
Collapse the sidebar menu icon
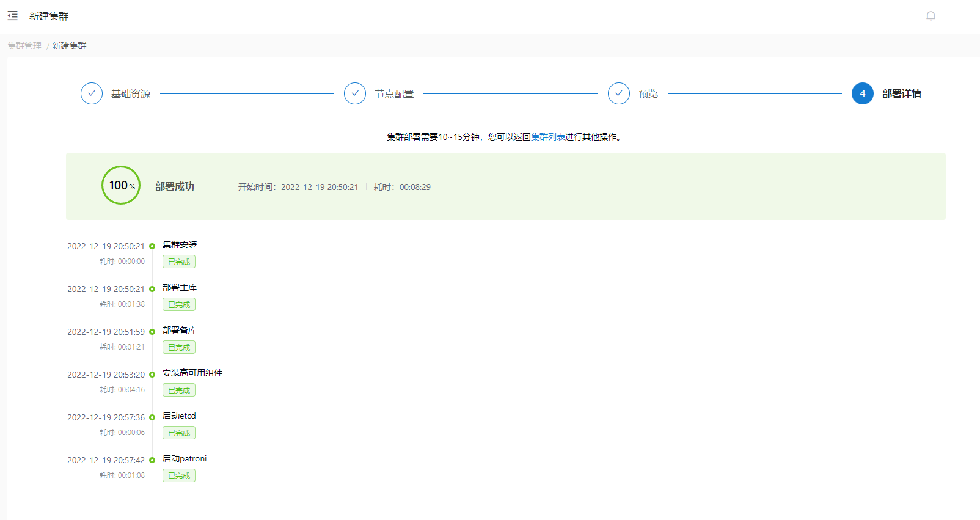[x=13, y=16]
